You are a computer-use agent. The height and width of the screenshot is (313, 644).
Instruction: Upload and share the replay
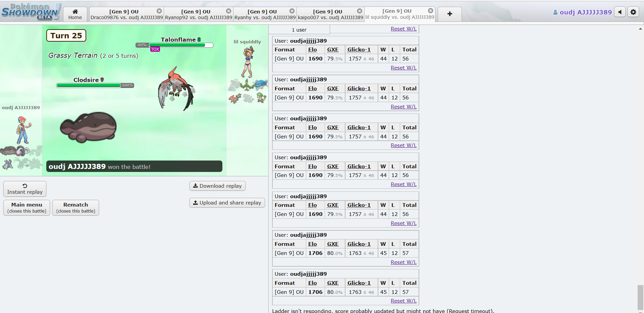pyautogui.click(x=227, y=203)
